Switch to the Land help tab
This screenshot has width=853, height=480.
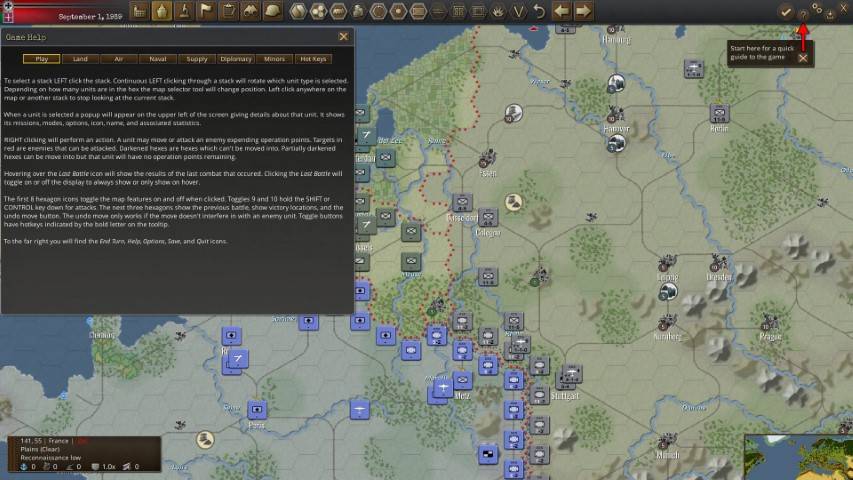80,59
